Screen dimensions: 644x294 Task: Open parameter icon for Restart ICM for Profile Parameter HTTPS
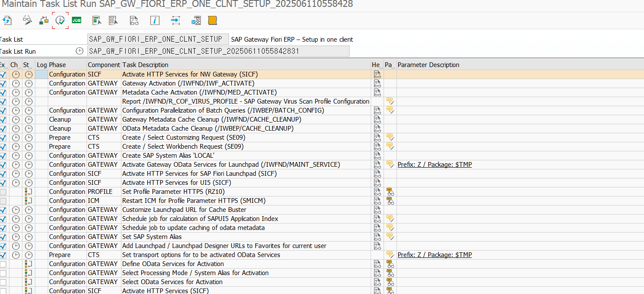pyautogui.click(x=390, y=201)
